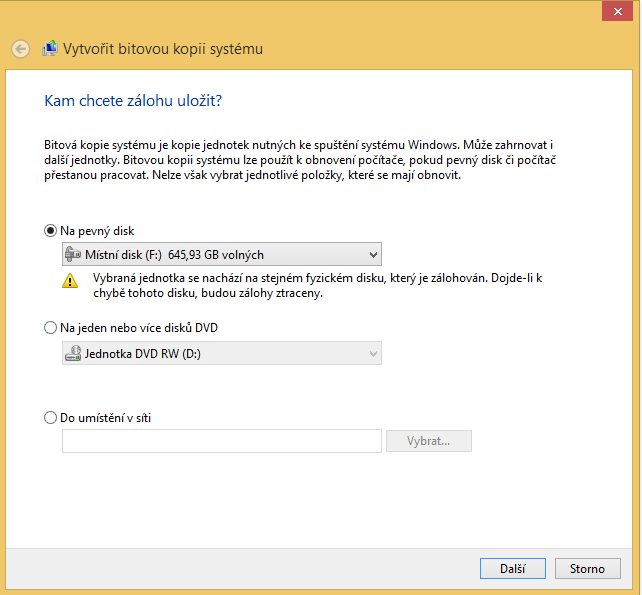This screenshot has width=642, height=595.
Task: Click warning text 'Vybraná jednotka se nachází'
Action: coord(317,286)
